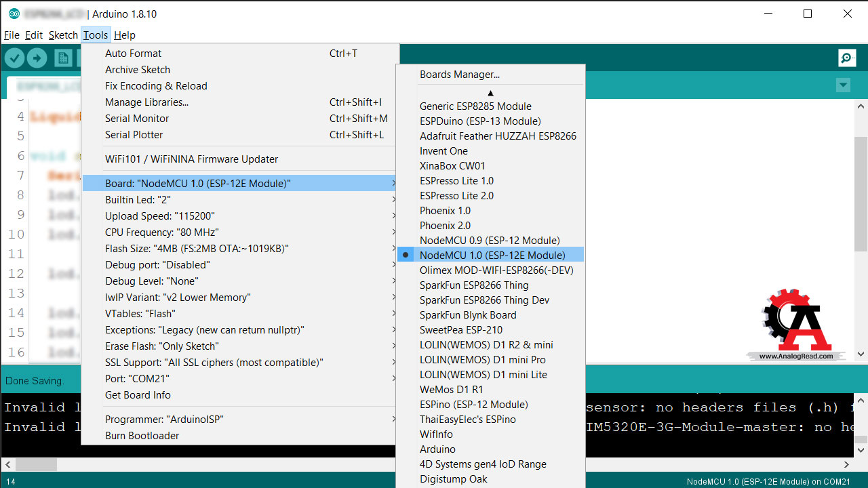Click the Tools menu
868x488 pixels.
tap(96, 35)
